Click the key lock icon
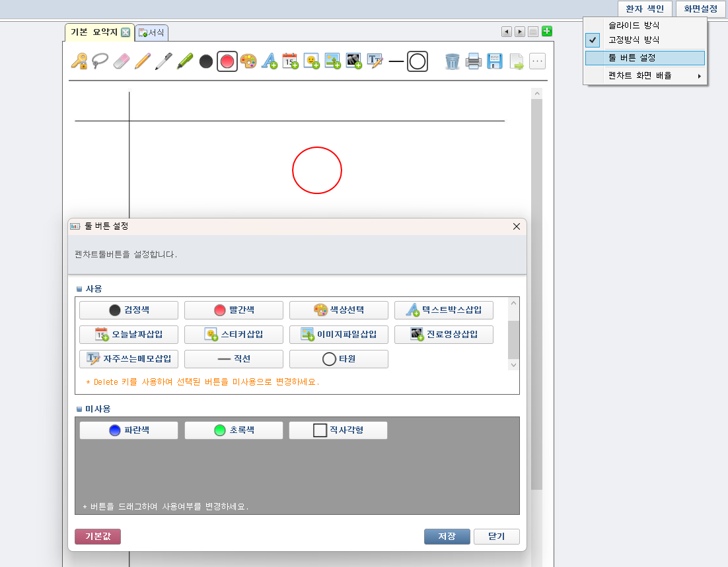Screen dimensions: 728x567 tap(79, 61)
